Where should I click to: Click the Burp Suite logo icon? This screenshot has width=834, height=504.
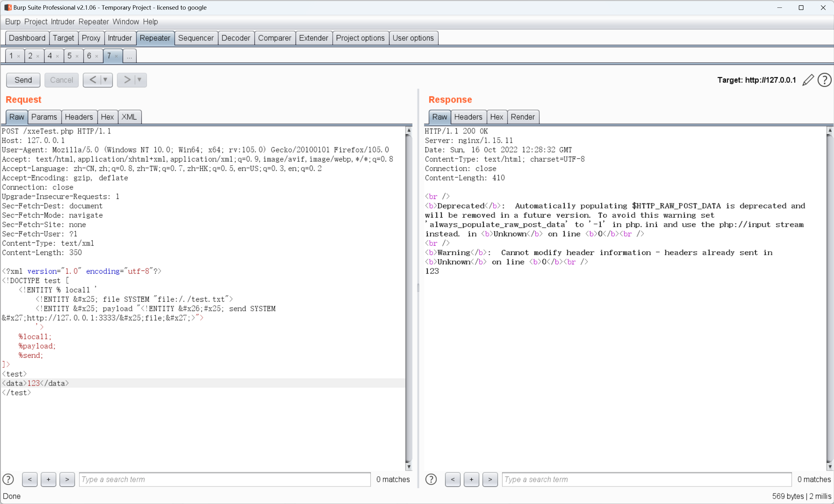(x=8, y=7)
